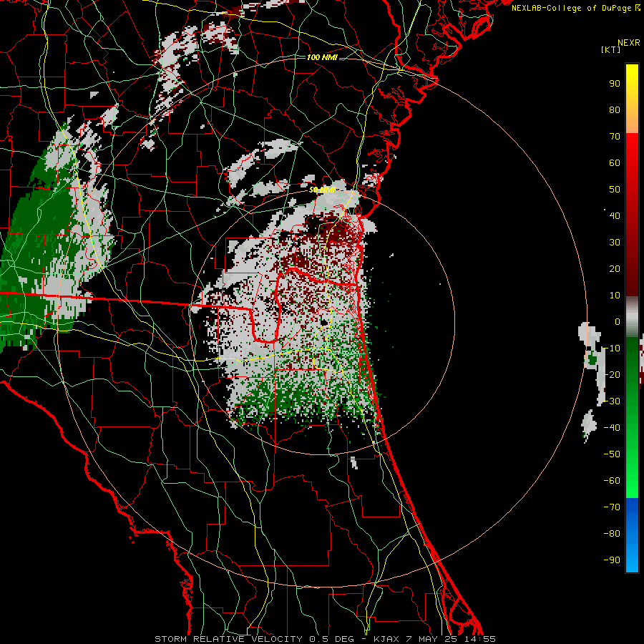Click the 70 knot scale label
The image size is (644, 644).
[615, 137]
